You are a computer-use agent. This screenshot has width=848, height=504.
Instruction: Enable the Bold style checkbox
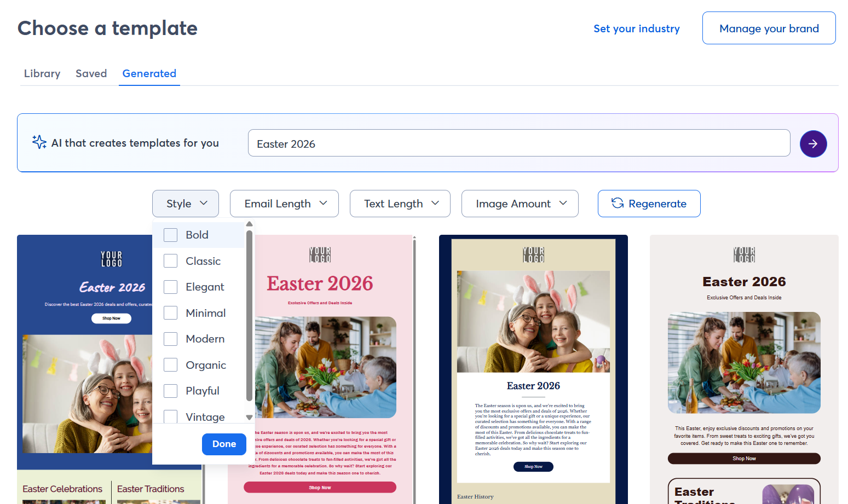click(x=170, y=234)
